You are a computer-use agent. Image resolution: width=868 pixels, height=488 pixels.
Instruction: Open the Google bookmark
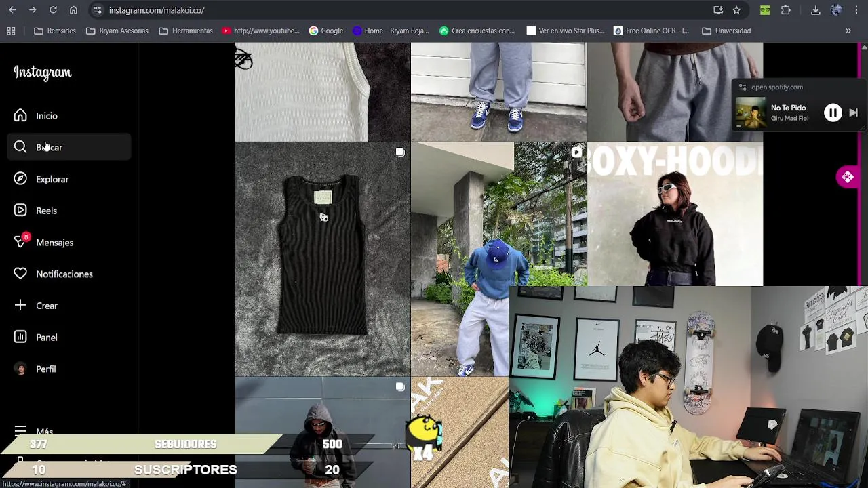tap(325, 30)
